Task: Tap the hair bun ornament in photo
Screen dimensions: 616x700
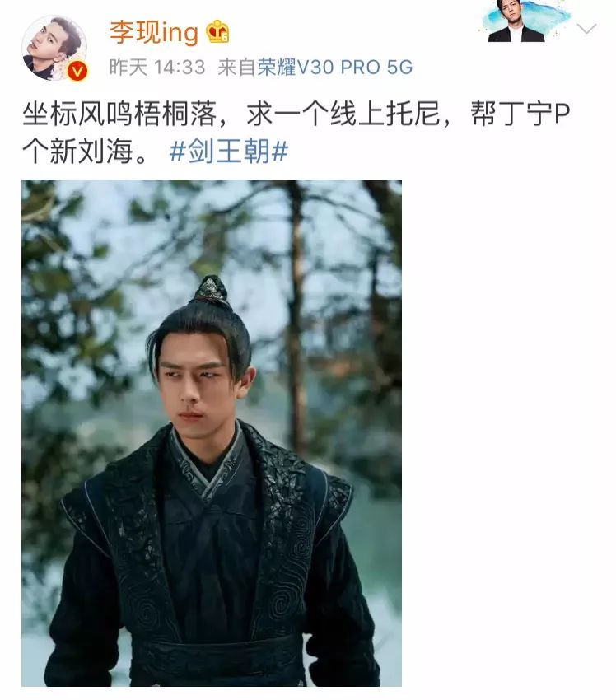Action: click(212, 290)
